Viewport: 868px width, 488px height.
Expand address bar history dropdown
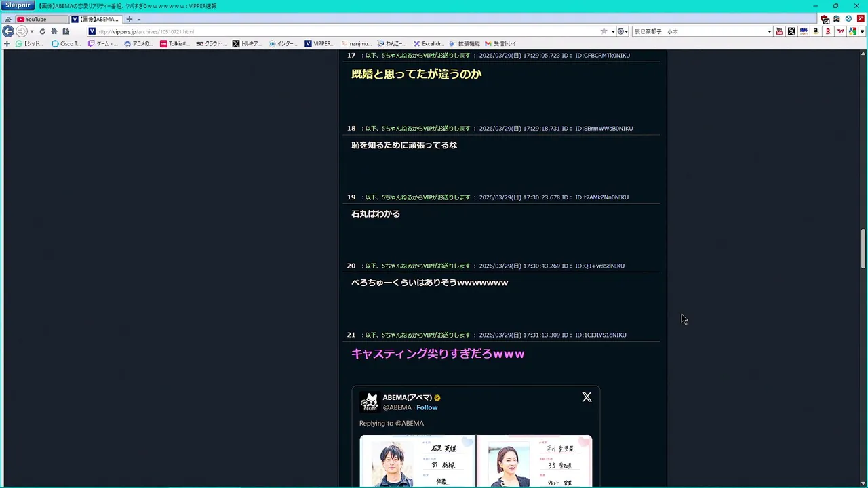[613, 31]
